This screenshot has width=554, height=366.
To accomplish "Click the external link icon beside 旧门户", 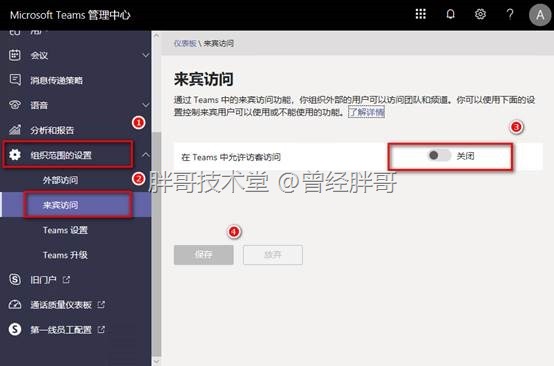I will point(66,279).
